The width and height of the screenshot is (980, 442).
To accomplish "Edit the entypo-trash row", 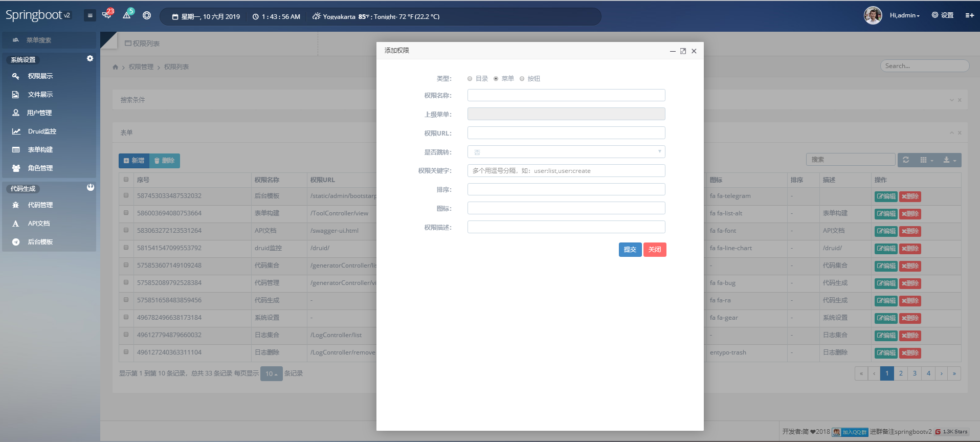I will pyautogui.click(x=886, y=353).
